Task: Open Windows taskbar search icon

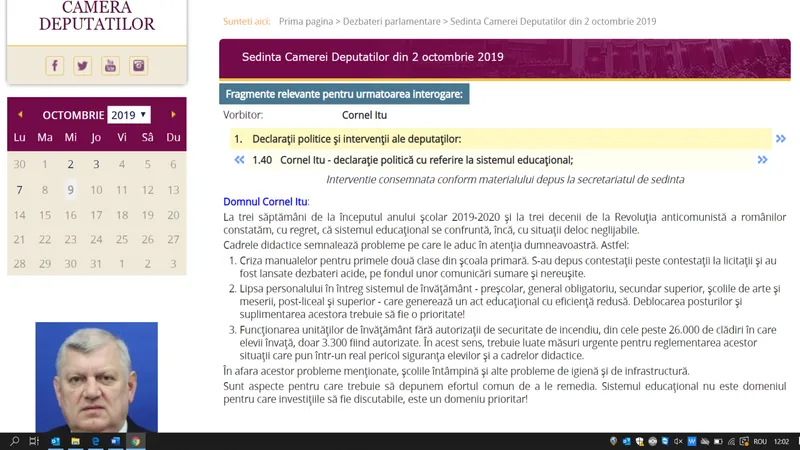Action: coord(14,441)
